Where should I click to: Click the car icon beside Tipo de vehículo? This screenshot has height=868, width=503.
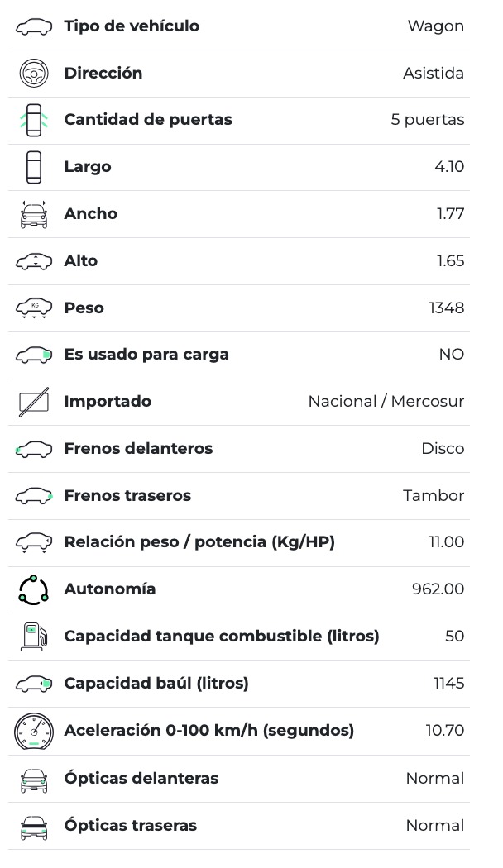click(34, 27)
